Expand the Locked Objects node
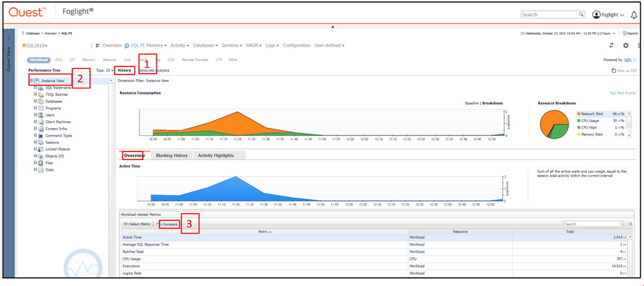This screenshot has width=644, height=286. click(x=36, y=149)
